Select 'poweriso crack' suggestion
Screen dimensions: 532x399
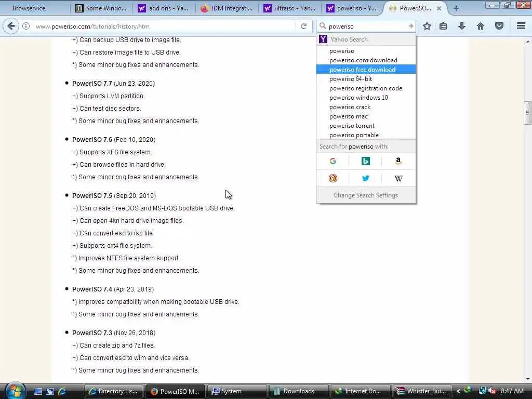pyautogui.click(x=366, y=107)
